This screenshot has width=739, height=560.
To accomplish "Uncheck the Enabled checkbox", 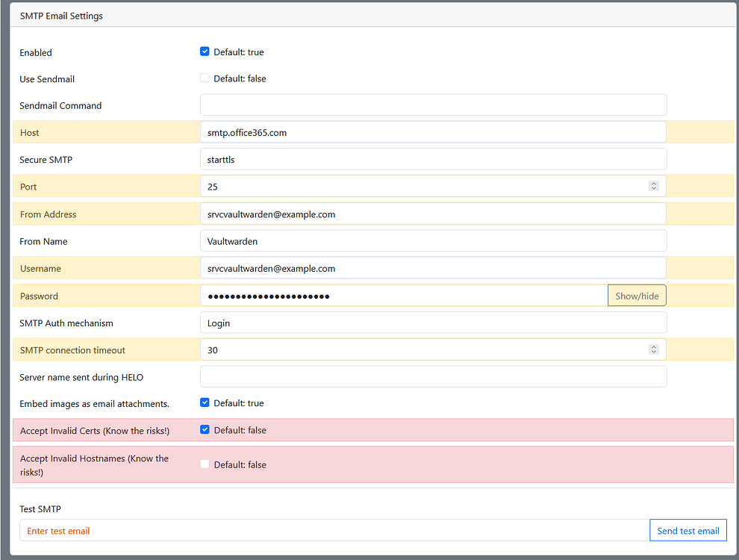I will (205, 52).
